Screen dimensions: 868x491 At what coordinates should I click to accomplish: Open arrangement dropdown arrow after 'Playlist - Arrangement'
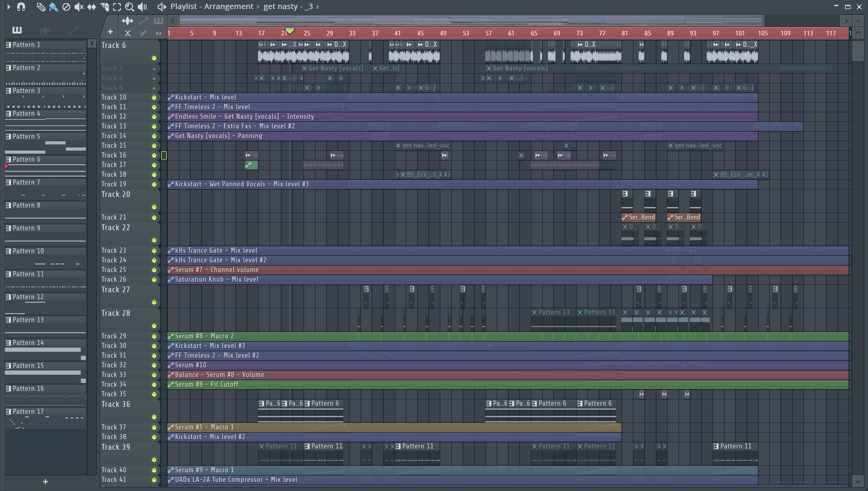tap(259, 7)
